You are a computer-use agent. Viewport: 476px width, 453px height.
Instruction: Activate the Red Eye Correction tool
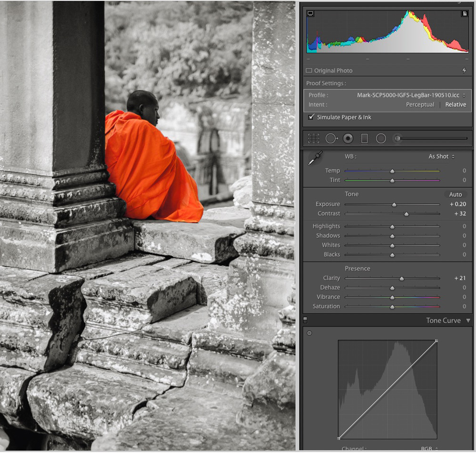click(348, 139)
